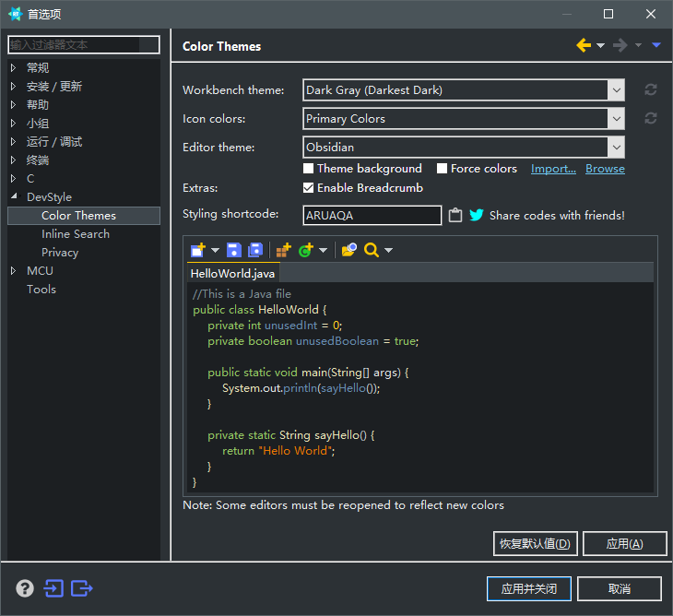Viewport: 673px width, 616px height.
Task: Open the blue view menu triangle
Action: (x=656, y=45)
